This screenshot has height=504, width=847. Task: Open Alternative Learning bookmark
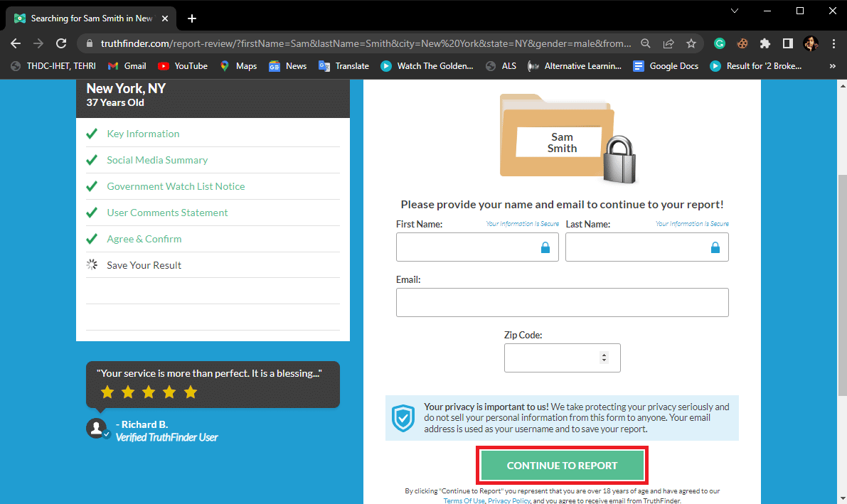[575, 66]
